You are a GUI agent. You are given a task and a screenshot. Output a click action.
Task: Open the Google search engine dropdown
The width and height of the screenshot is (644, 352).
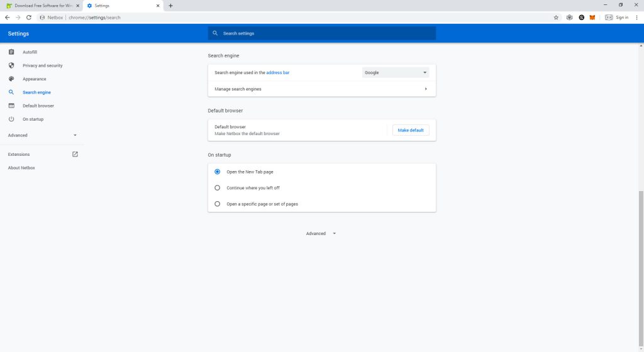tap(395, 73)
